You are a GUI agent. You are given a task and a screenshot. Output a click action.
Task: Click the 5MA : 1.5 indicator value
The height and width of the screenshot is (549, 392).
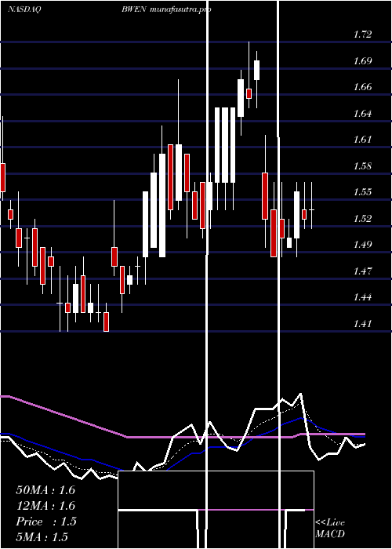tap(42, 536)
